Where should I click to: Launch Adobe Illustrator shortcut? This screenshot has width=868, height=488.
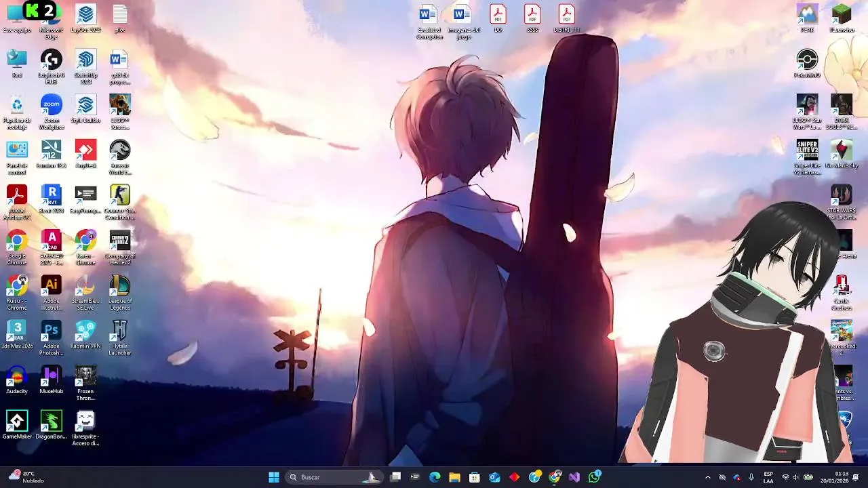52,293
